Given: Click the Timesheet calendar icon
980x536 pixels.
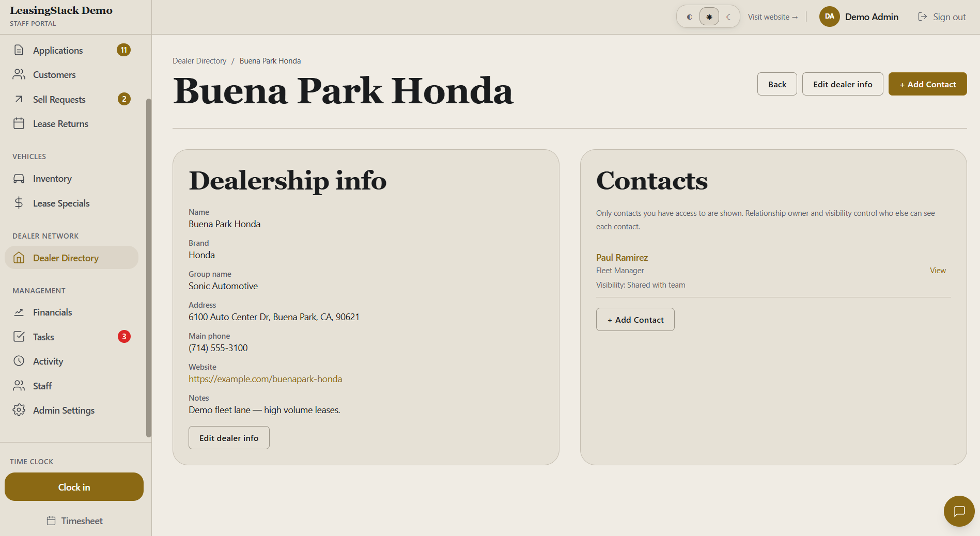Looking at the screenshot, I should tap(51, 521).
